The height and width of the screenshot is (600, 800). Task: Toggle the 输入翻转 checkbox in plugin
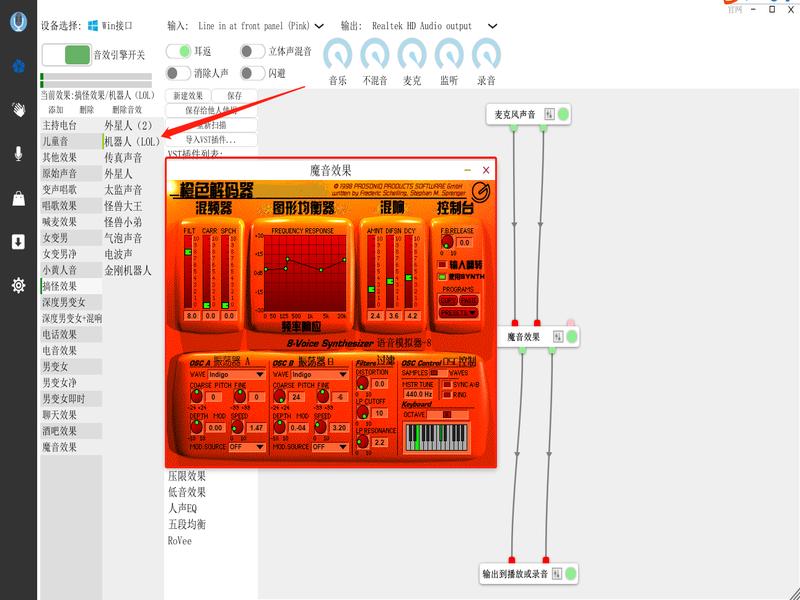pos(442,265)
